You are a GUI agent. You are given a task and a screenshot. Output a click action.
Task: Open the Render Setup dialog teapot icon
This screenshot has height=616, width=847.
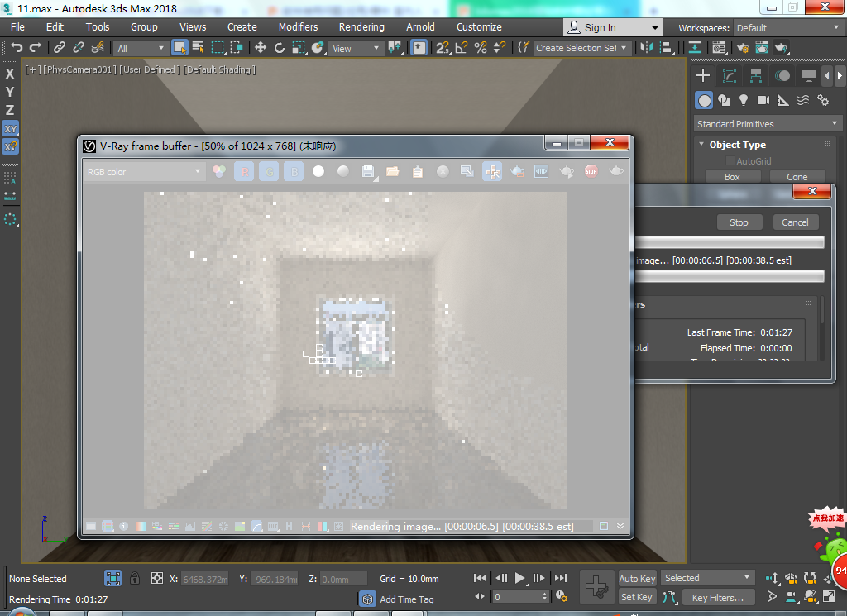(743, 47)
